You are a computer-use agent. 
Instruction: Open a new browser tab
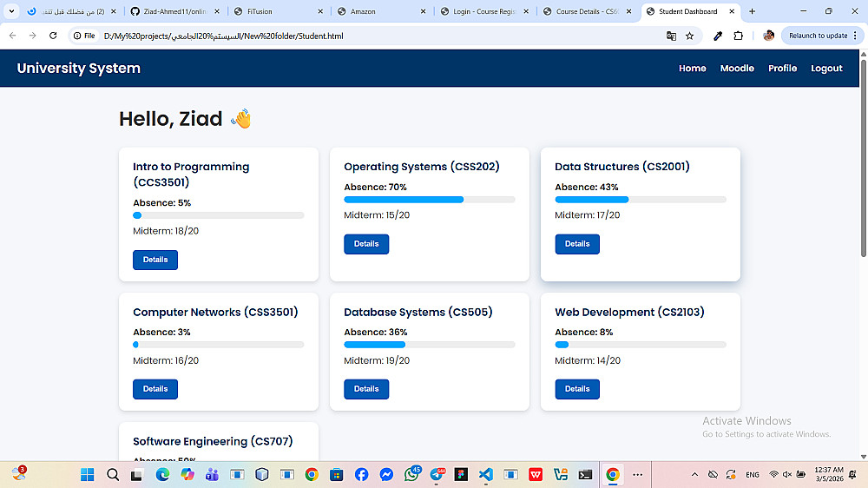pos(752,11)
